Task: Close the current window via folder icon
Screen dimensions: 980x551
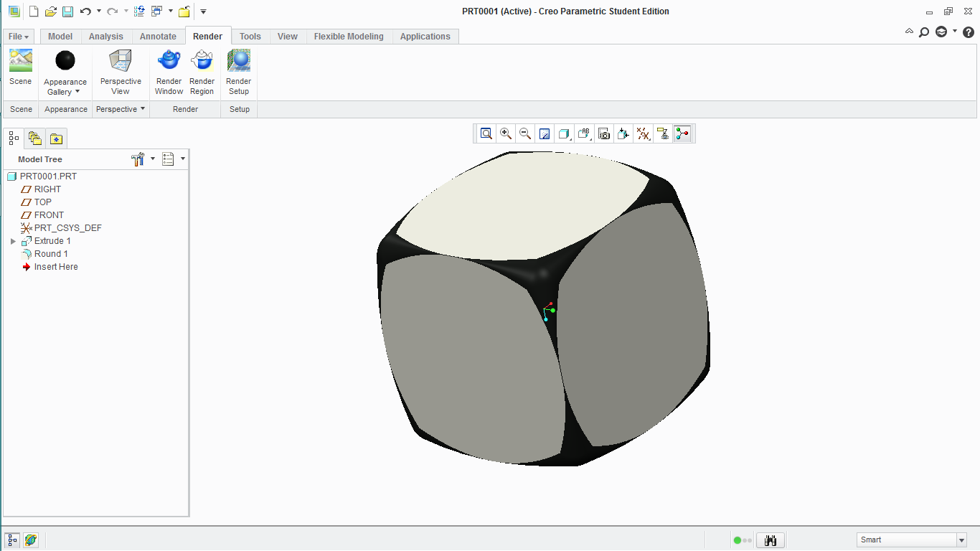Action: 184,11
